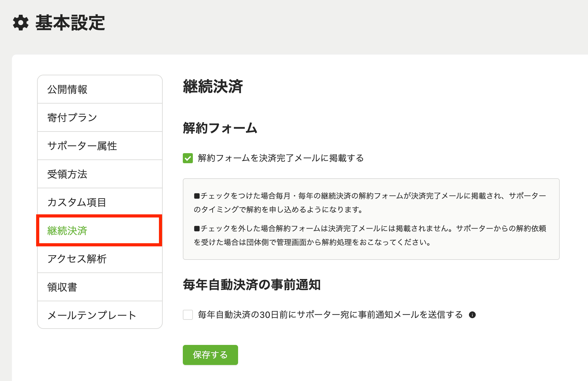This screenshot has height=381, width=588.
Task: Open 受領方法 settings page
Action: (100, 174)
